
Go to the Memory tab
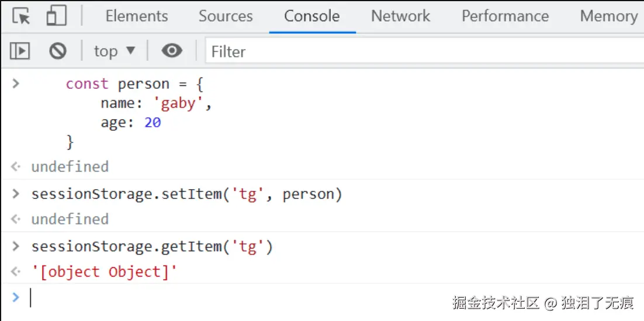pyautogui.click(x=608, y=16)
